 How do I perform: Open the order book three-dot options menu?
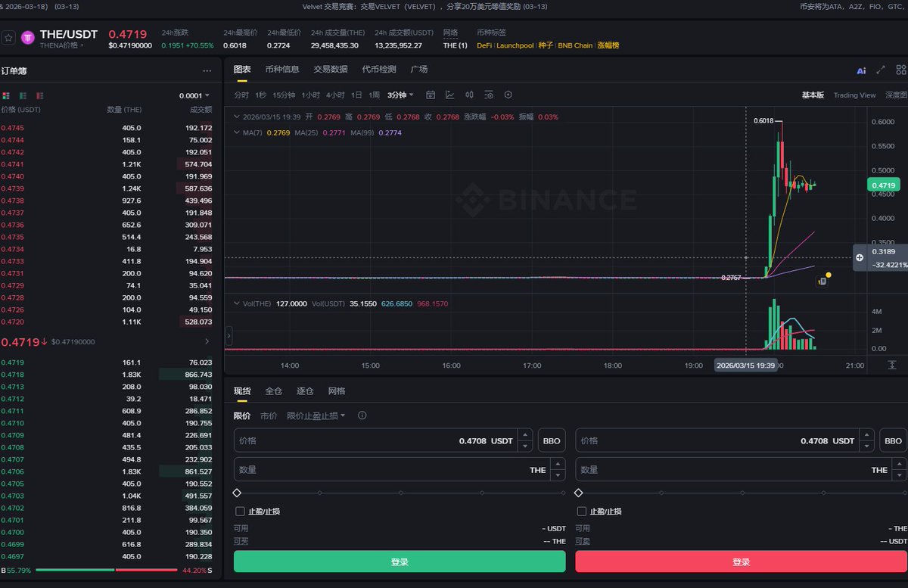[207, 71]
